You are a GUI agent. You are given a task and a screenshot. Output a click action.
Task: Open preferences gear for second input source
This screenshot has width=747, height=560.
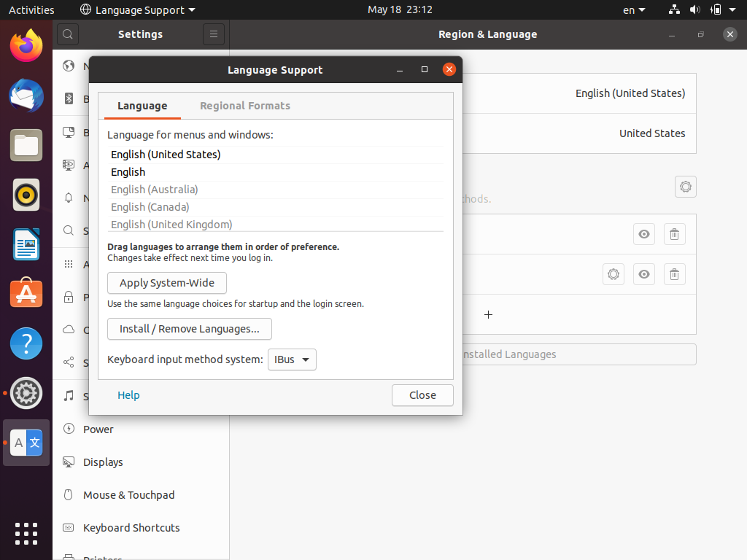click(x=614, y=274)
